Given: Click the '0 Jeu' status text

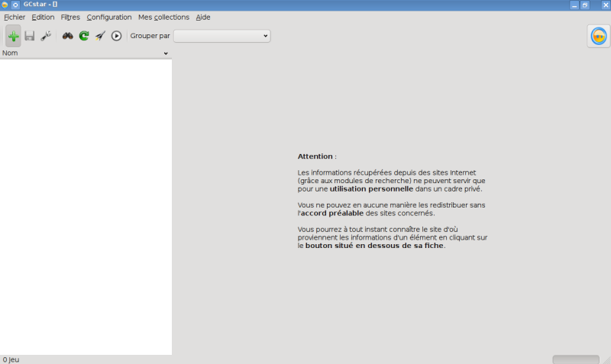Looking at the screenshot, I should pyautogui.click(x=11, y=359).
